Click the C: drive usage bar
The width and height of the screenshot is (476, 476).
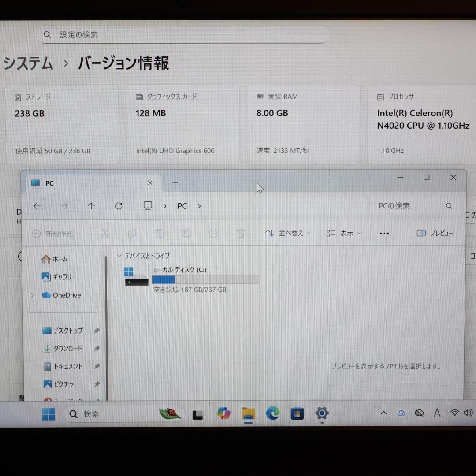(x=205, y=279)
